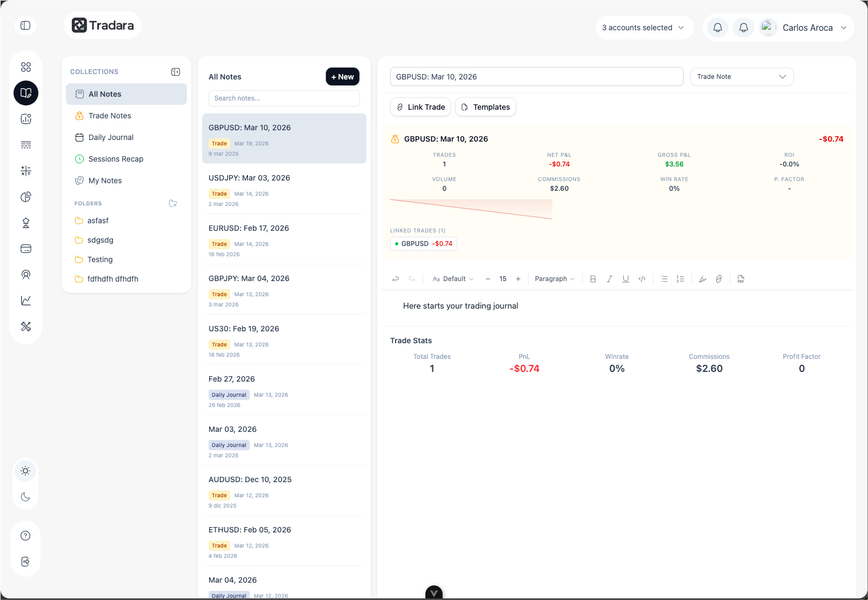Switch to dark theme mode
Screen dimensions: 868x600
[x=25, y=497]
